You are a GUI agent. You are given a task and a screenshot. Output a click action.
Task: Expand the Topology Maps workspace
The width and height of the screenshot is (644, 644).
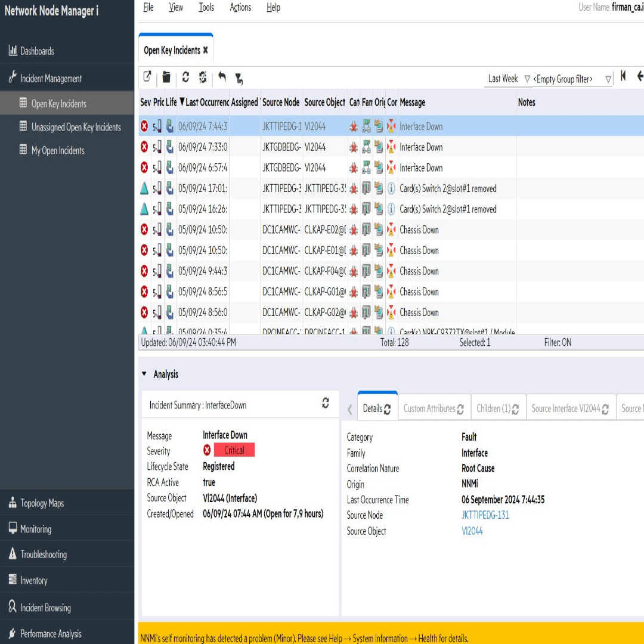click(x=42, y=503)
